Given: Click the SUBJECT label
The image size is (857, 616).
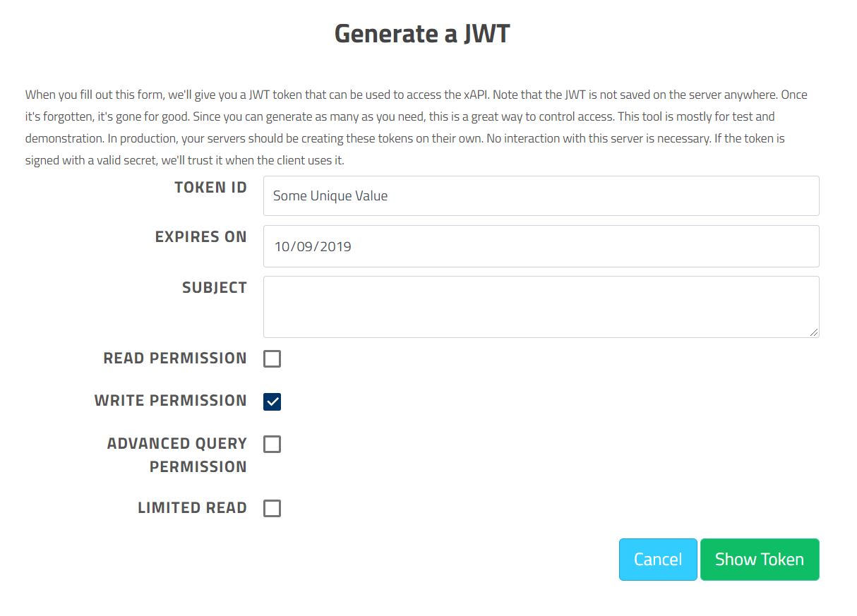Looking at the screenshot, I should 215,287.
